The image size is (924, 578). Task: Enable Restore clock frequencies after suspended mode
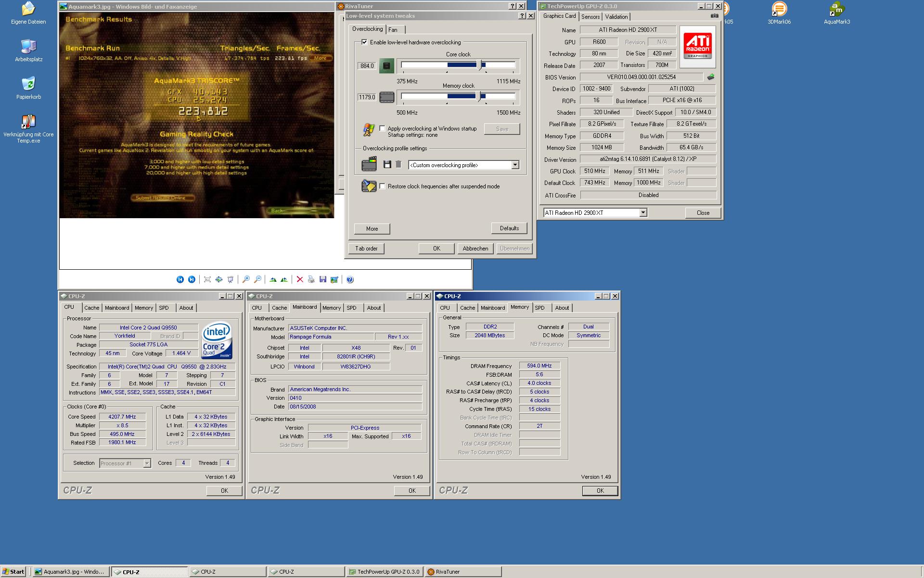tap(383, 186)
